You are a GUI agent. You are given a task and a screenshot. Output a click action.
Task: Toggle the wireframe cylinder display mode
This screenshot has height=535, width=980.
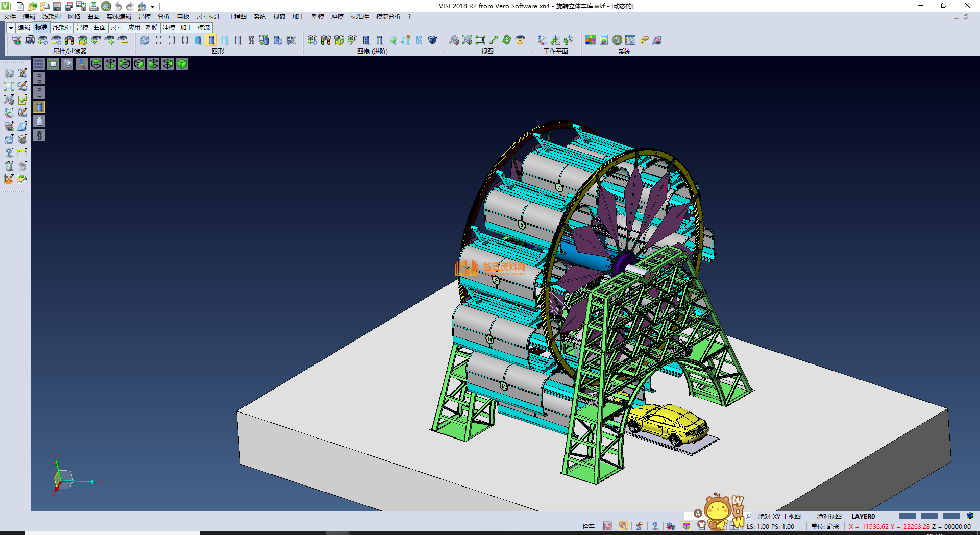tap(158, 40)
